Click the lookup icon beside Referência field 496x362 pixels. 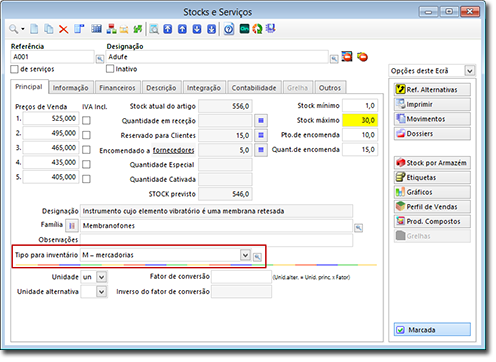point(100,59)
